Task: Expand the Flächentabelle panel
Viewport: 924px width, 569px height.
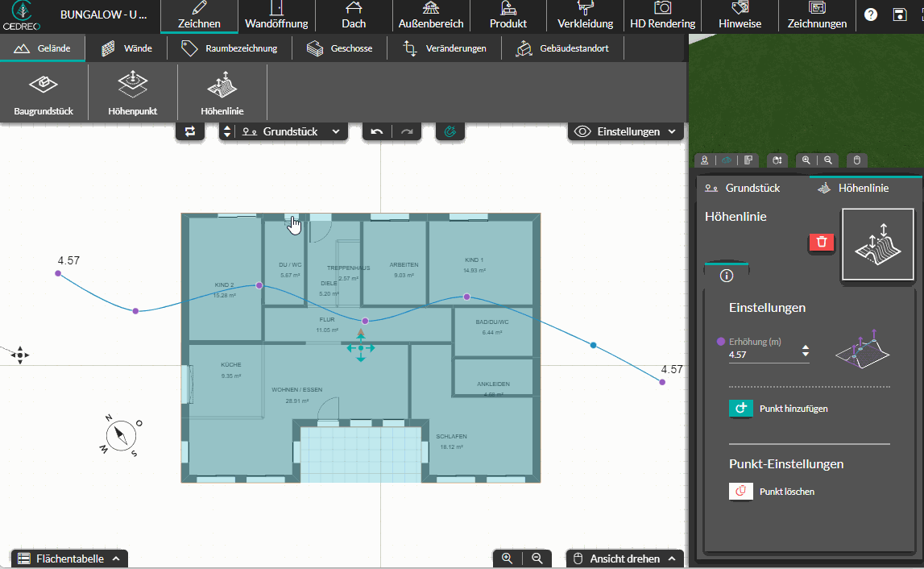Action: [x=69, y=559]
